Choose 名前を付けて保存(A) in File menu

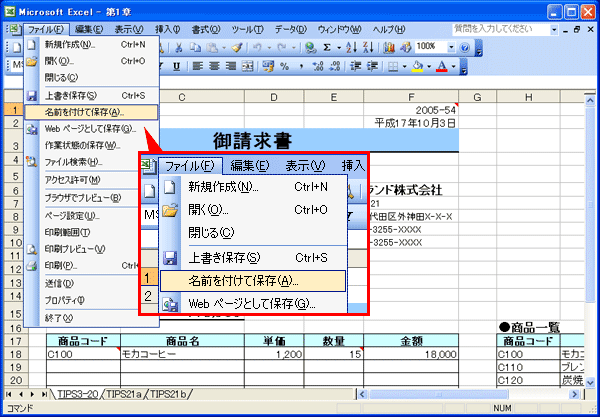coord(91,112)
